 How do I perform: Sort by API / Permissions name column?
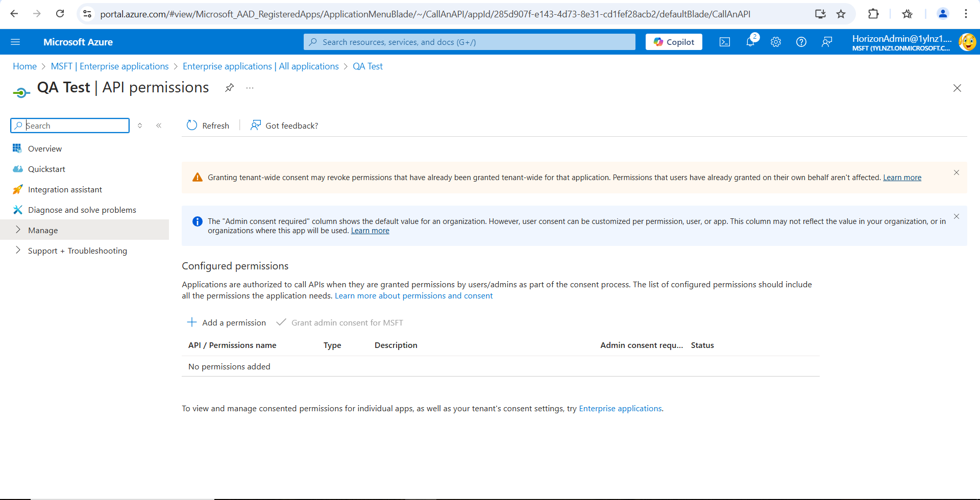(x=232, y=345)
